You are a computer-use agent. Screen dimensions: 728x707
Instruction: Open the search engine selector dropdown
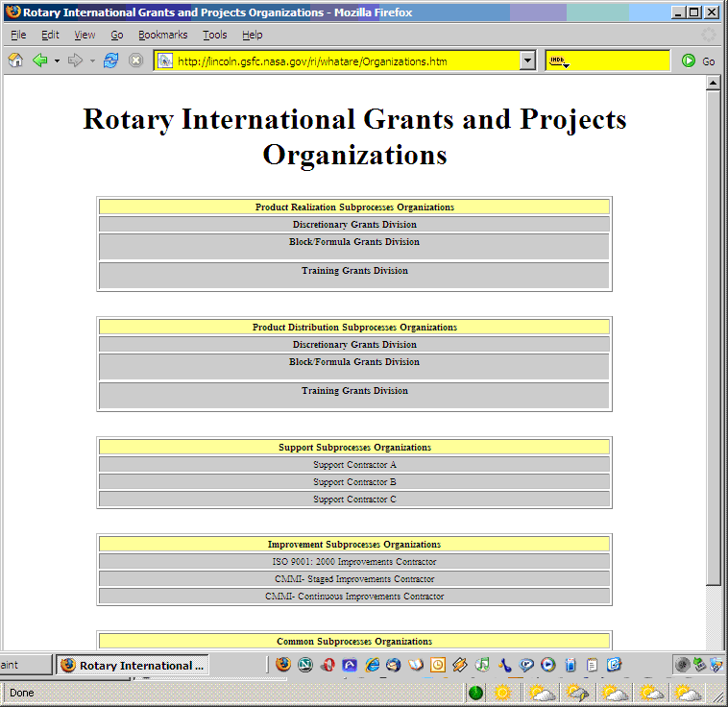click(x=559, y=61)
